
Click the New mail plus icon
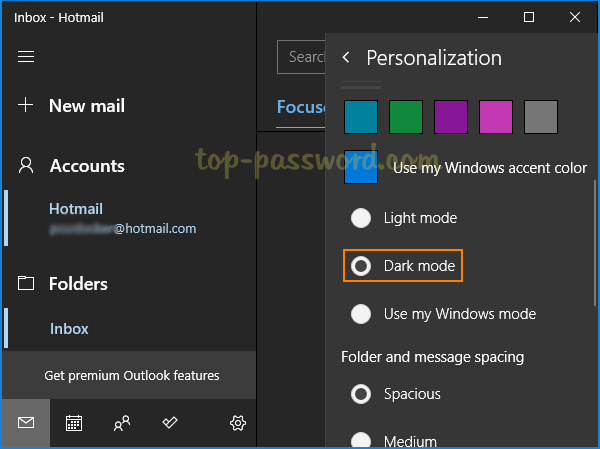(26, 105)
